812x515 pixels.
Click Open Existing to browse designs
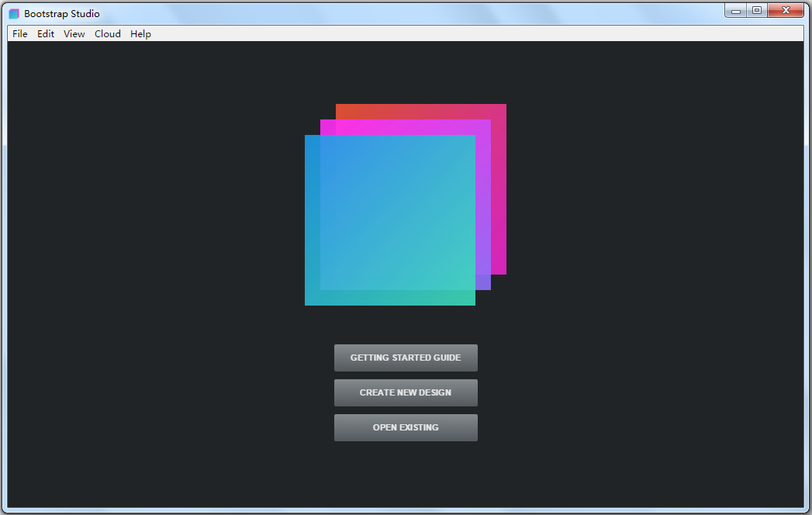[x=406, y=427]
